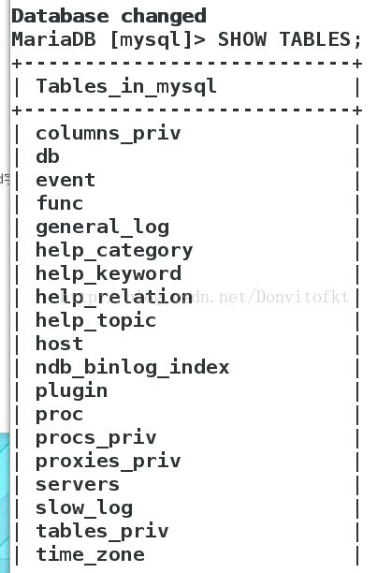Click the slow_log entry
This screenshot has height=573, width=392.
84,508
